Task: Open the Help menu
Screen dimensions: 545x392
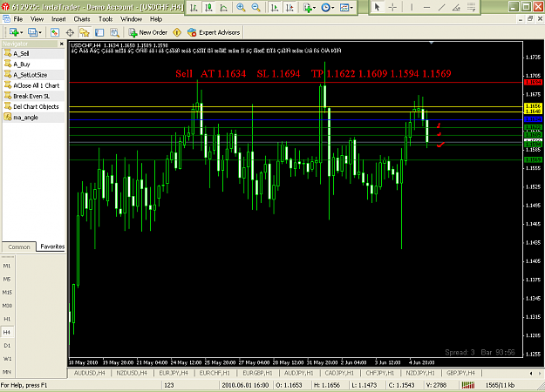Action: coord(156,19)
